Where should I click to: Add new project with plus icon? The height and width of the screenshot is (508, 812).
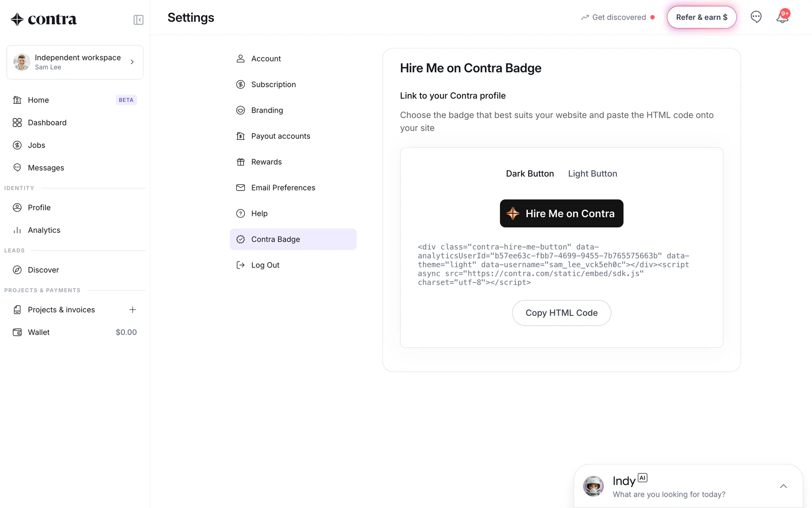click(132, 310)
